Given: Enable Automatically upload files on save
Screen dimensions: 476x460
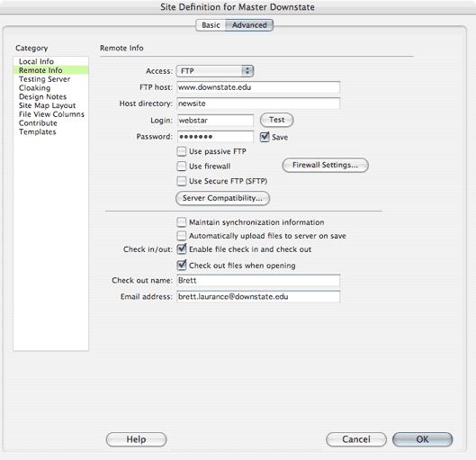Looking at the screenshot, I should (x=182, y=236).
